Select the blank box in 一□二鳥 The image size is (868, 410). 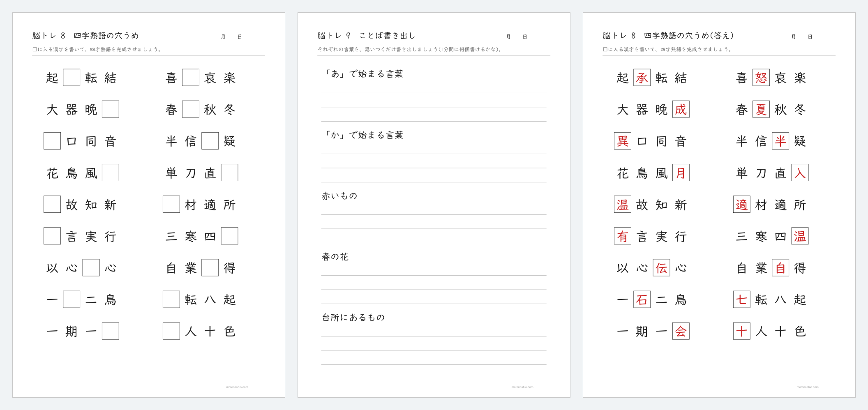72,299
